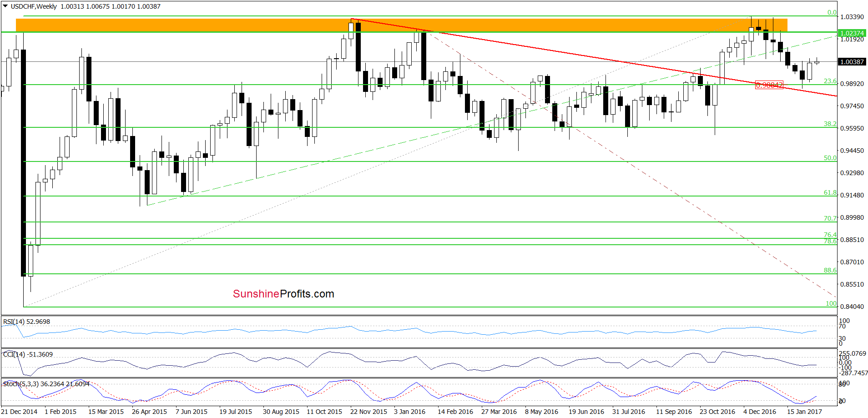Click the 26 Apr 2015 date label

149,412
